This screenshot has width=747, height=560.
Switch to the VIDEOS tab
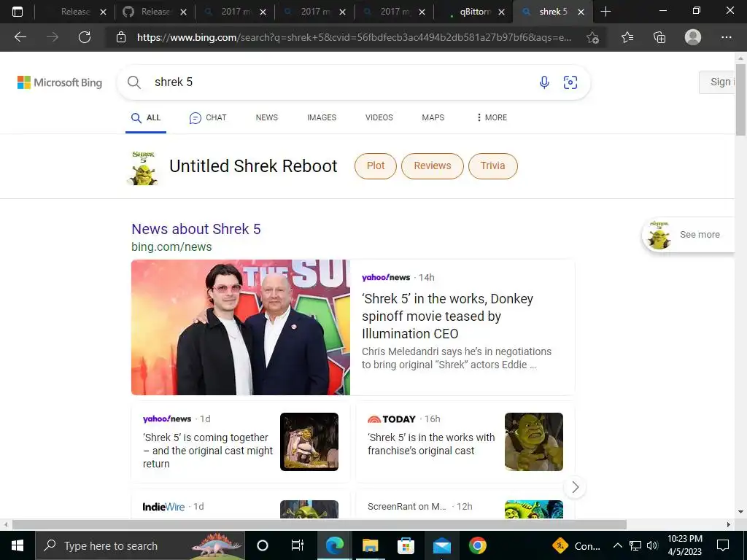pos(379,117)
